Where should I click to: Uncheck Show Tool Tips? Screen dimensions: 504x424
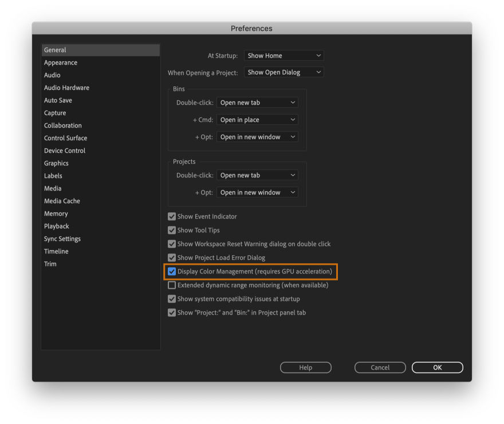172,230
